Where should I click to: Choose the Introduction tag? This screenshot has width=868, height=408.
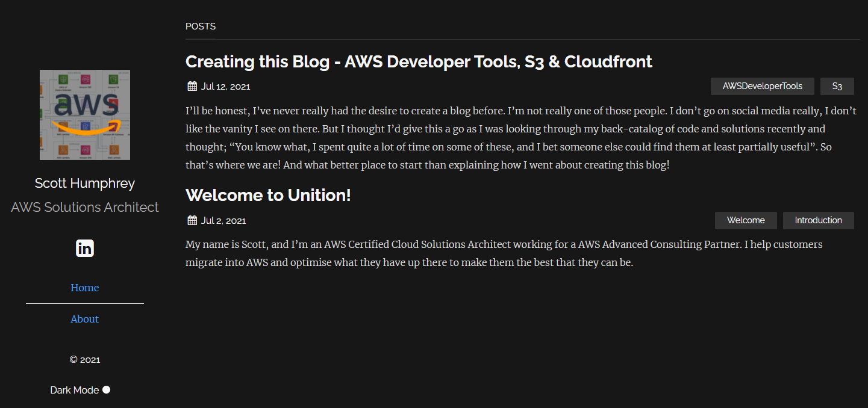tap(819, 220)
